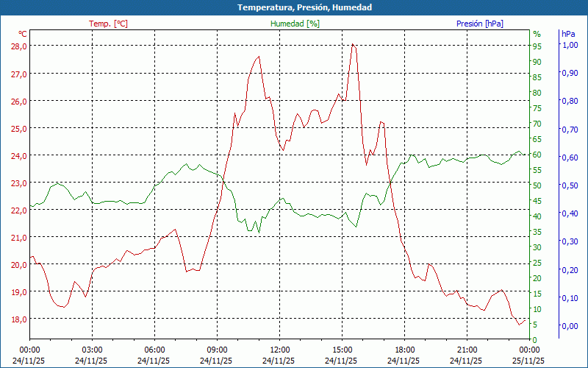Select the 09:00 time axis label
The height and width of the screenshot is (368, 588).
pos(217,350)
